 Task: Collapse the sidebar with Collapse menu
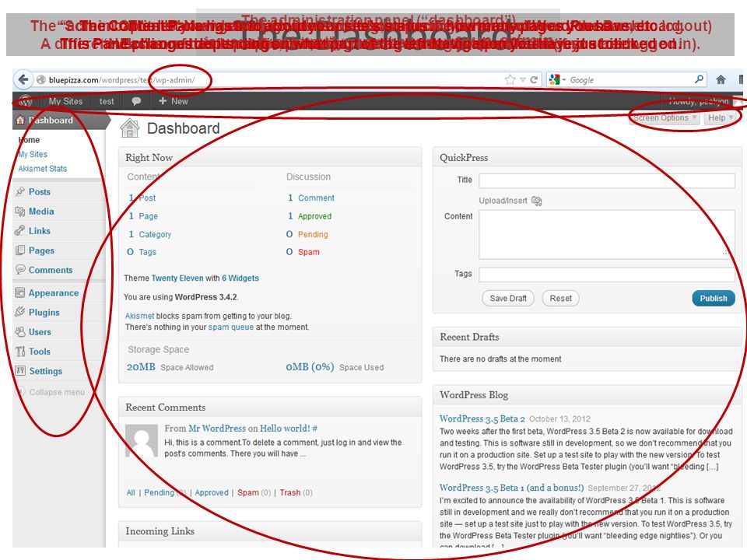tap(51, 392)
